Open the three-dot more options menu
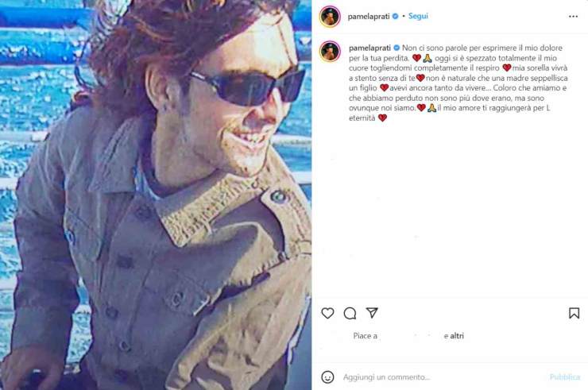 [x=573, y=17]
